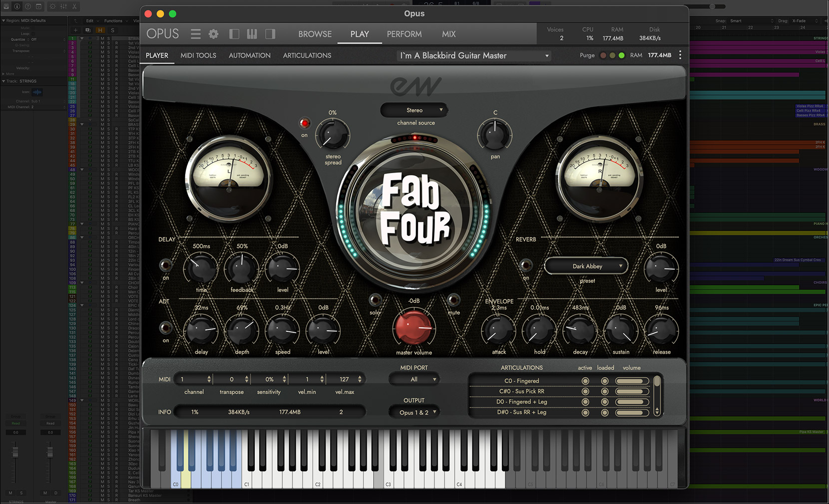The width and height of the screenshot is (829, 504).
Task: Click the envelope release knob
Action: [x=662, y=330]
